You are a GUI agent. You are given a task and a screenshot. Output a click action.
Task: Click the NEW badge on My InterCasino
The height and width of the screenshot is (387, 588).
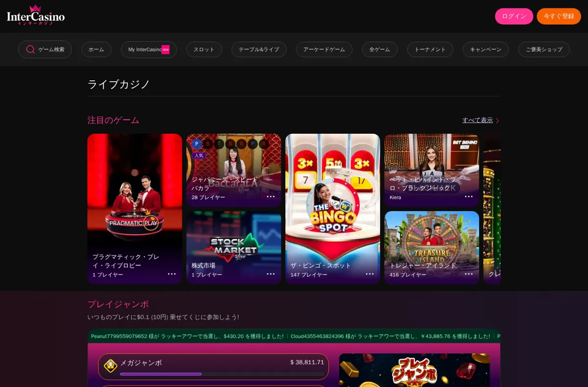point(166,49)
